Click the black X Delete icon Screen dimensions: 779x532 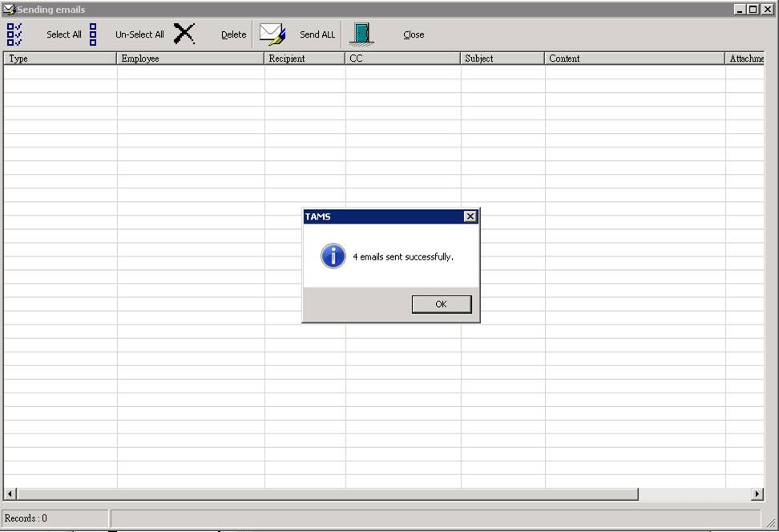point(184,34)
